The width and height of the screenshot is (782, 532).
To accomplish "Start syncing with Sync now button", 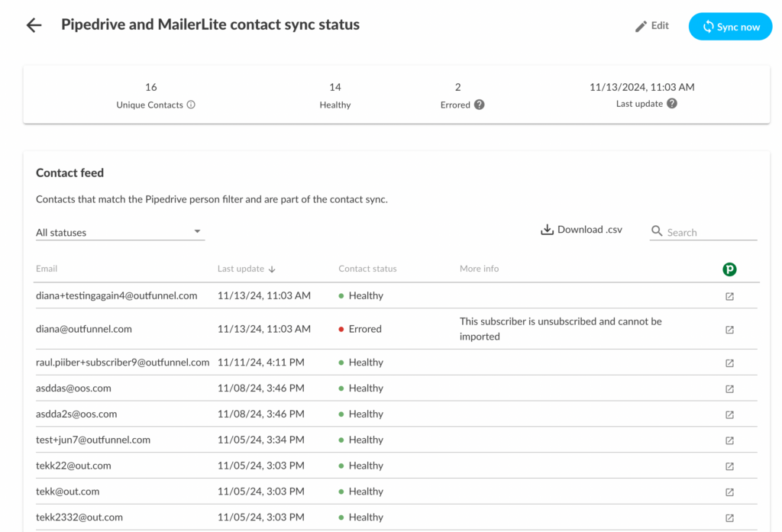I will [730, 27].
